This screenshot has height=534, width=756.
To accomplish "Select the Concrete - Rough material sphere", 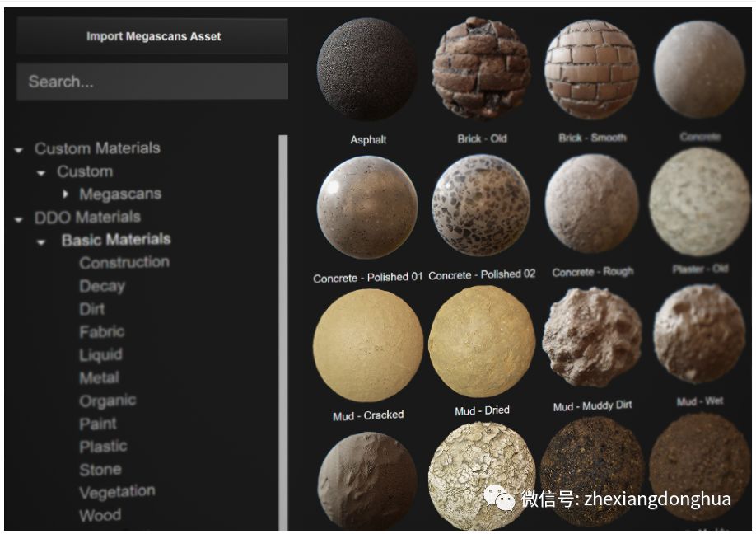I will (x=592, y=204).
